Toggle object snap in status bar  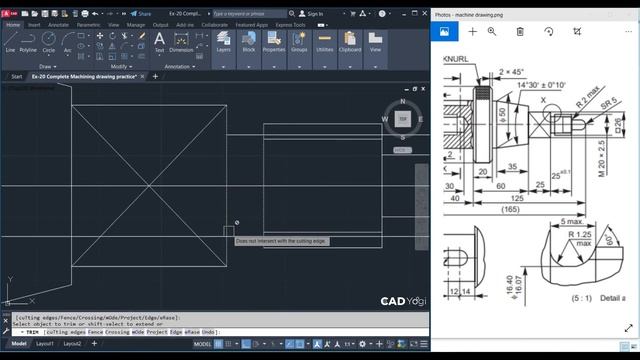pyautogui.click(x=299, y=344)
